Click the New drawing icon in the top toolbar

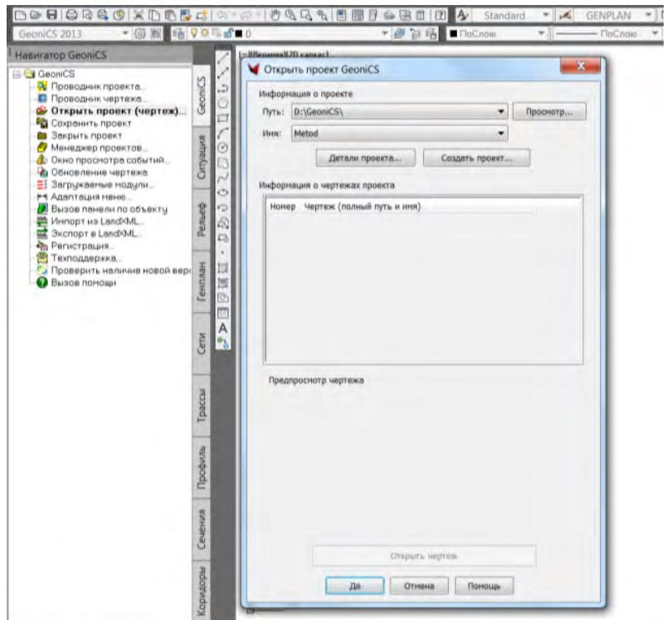point(20,16)
